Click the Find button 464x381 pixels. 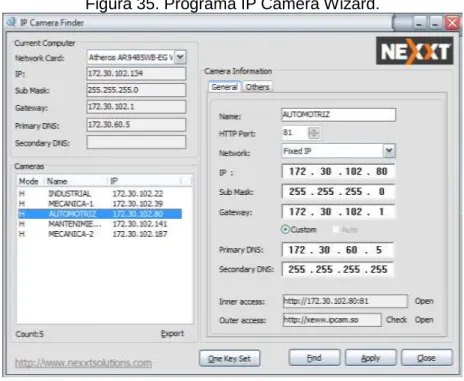click(x=314, y=358)
